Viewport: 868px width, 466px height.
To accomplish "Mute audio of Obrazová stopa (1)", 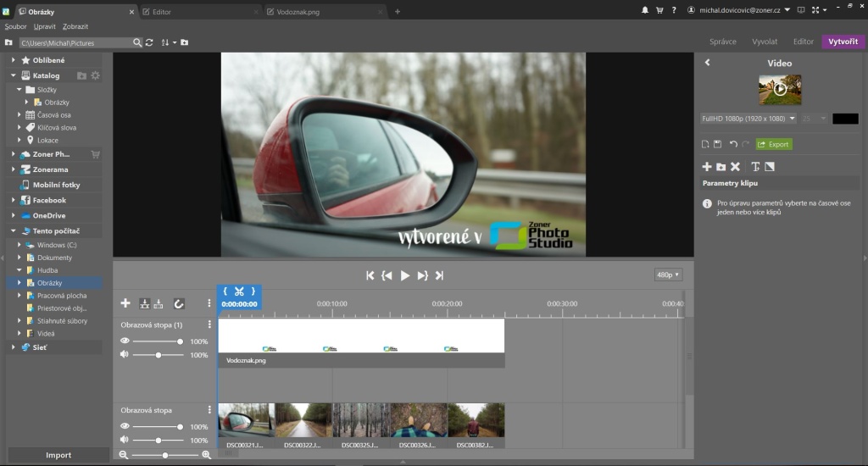I will 124,354.
